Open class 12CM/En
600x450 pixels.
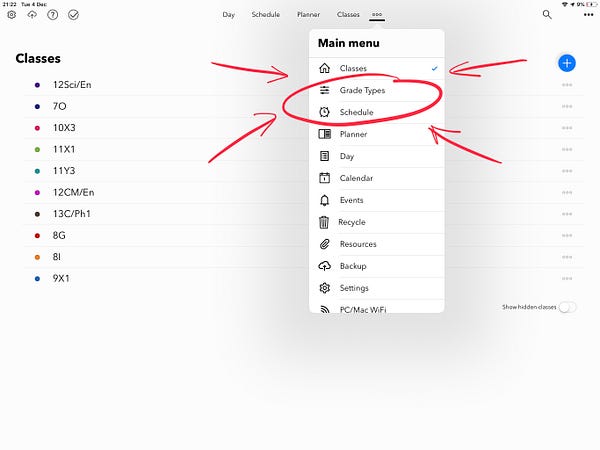click(73, 192)
